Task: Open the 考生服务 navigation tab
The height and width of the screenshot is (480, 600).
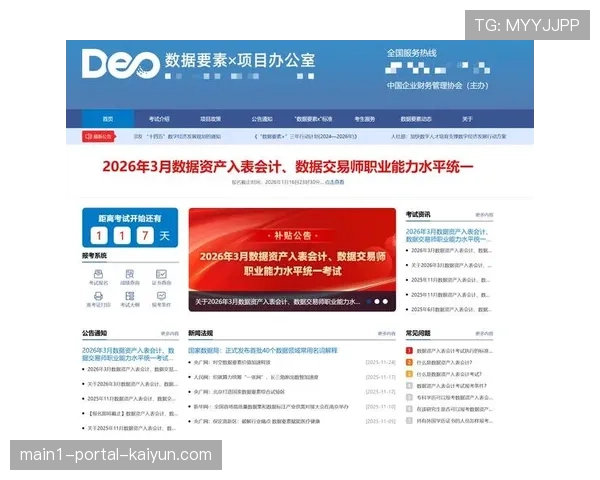Action: click(x=365, y=119)
